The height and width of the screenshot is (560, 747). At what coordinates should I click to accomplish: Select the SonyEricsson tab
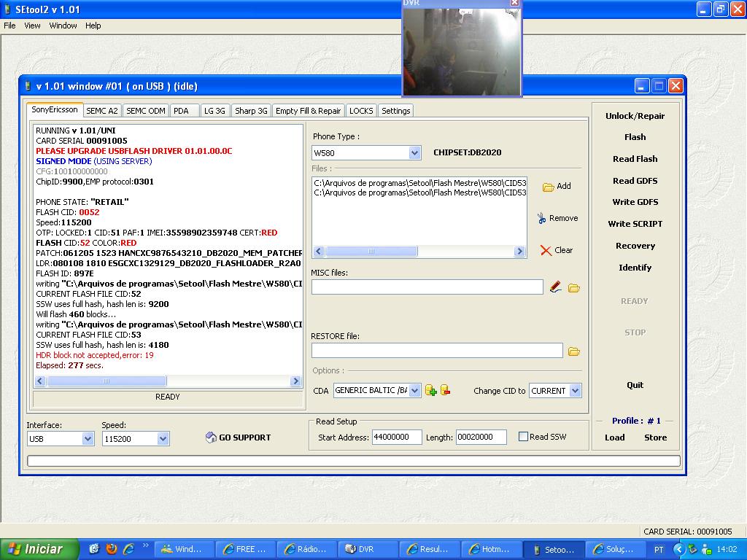click(55, 109)
